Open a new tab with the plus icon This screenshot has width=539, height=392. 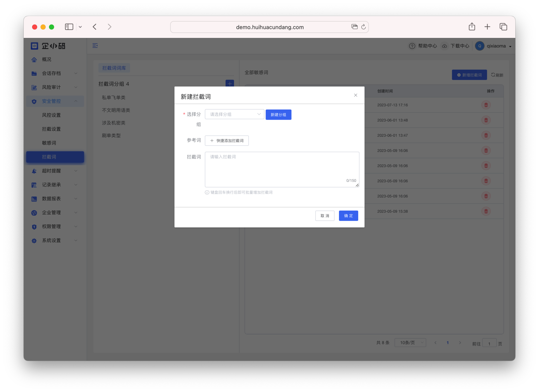point(487,27)
